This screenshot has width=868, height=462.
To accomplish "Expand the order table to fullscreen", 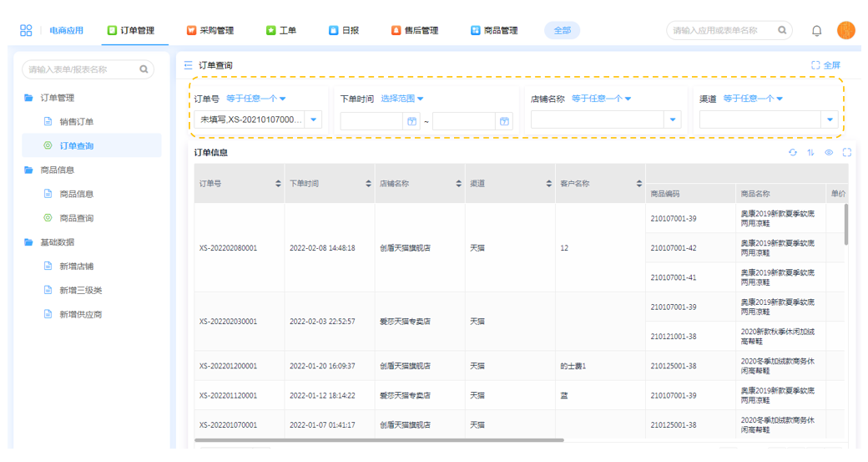I will click(846, 153).
